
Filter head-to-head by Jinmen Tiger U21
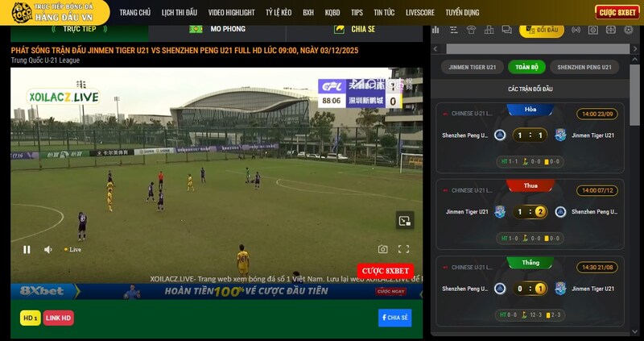(473, 67)
